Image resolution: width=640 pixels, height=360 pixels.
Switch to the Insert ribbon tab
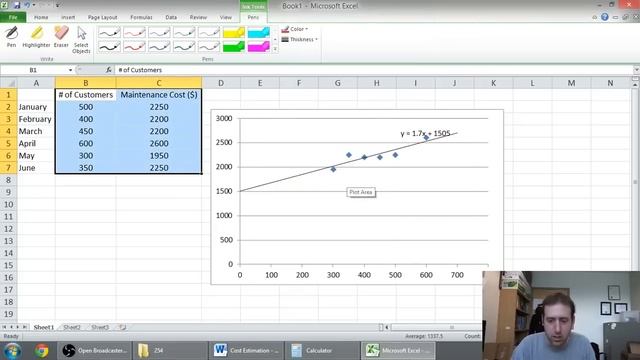[68, 18]
